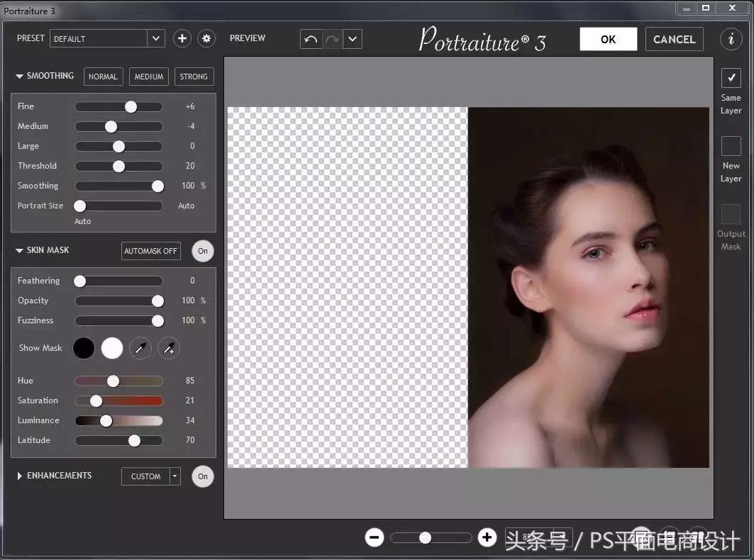Zoom in using the plus icon

pos(487,537)
